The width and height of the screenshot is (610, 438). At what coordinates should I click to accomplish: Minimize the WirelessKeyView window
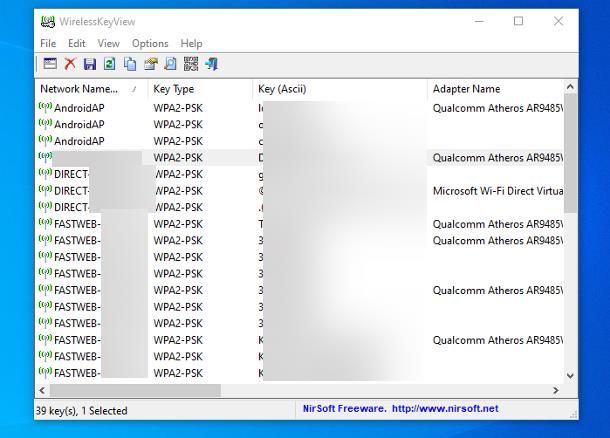tap(479, 21)
